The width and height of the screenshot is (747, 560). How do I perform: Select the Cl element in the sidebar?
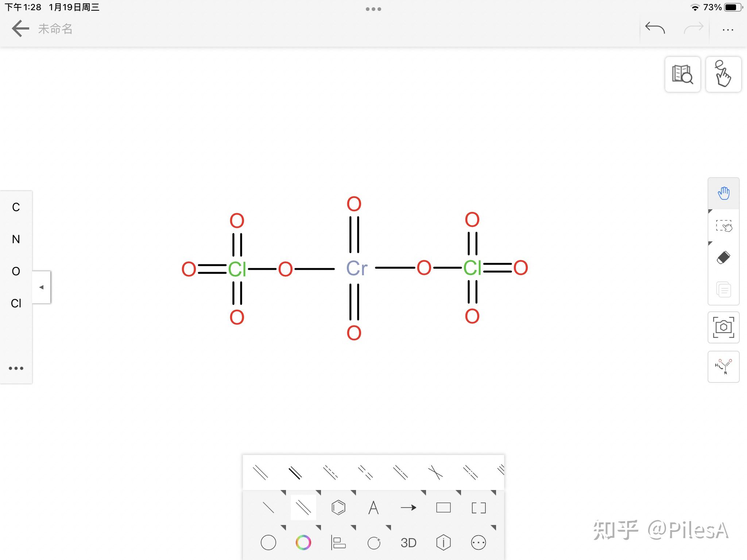16,304
